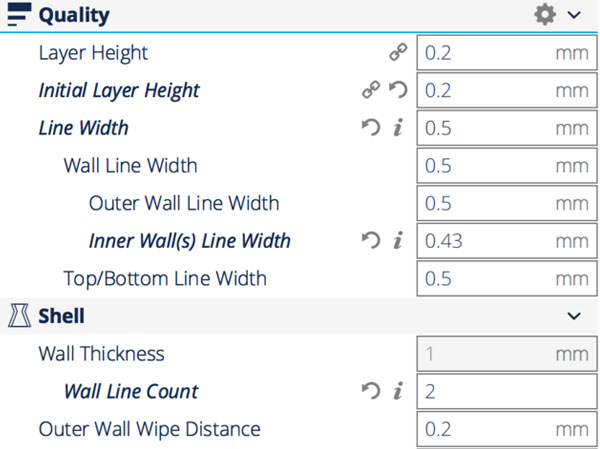Reset Inner Wall(s) Line Width value
Screen dimensions: 600x449
tap(371, 240)
